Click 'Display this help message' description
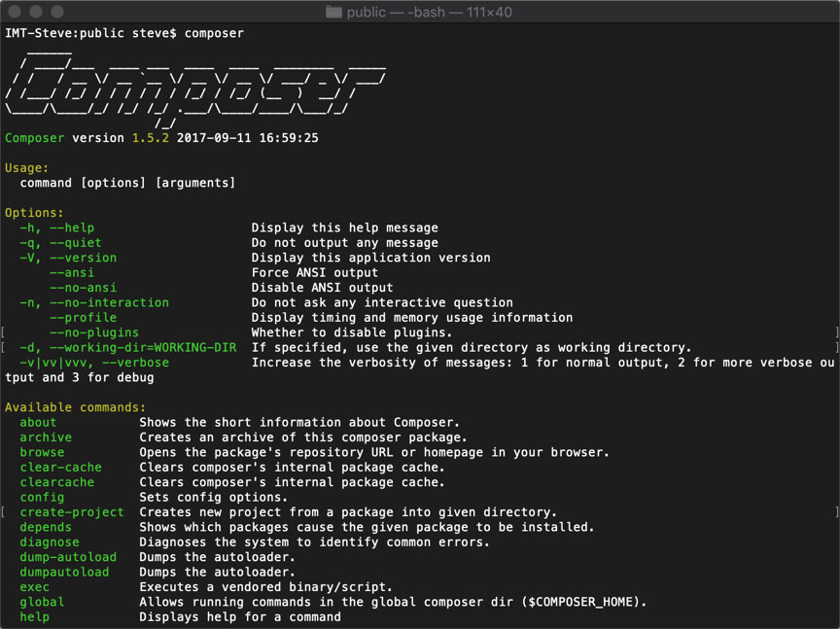This screenshot has height=629, width=840. tap(345, 227)
